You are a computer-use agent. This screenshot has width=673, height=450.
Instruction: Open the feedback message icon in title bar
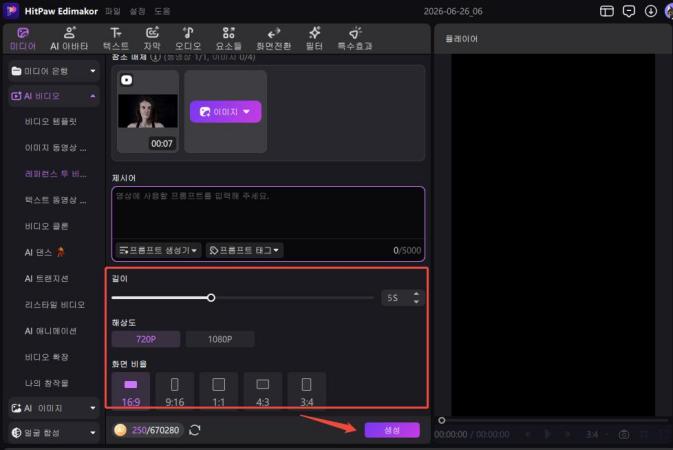click(629, 11)
